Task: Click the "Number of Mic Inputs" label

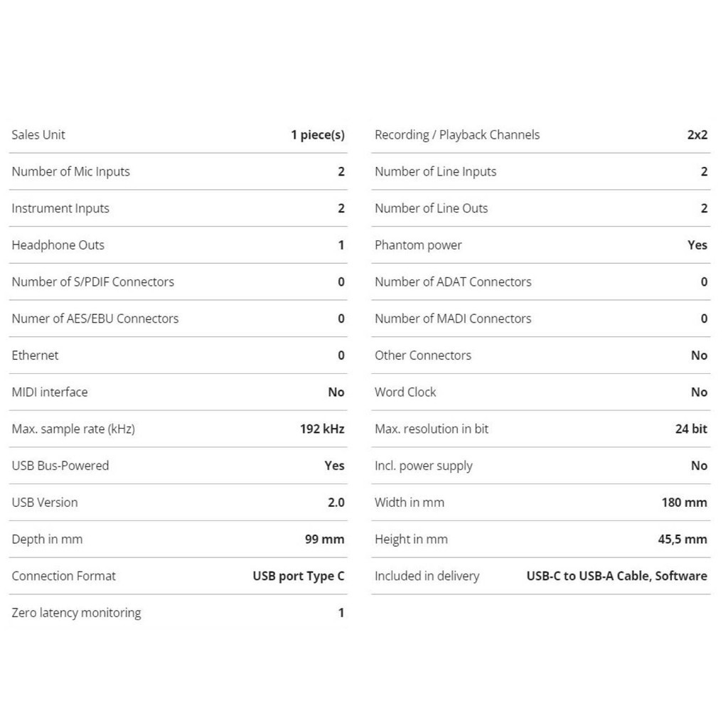Action: coord(70,171)
